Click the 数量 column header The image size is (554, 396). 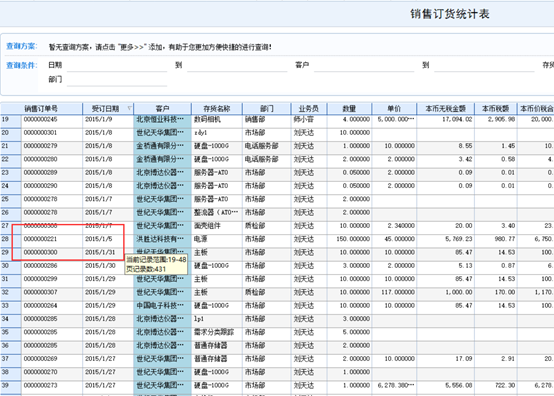[x=349, y=108]
